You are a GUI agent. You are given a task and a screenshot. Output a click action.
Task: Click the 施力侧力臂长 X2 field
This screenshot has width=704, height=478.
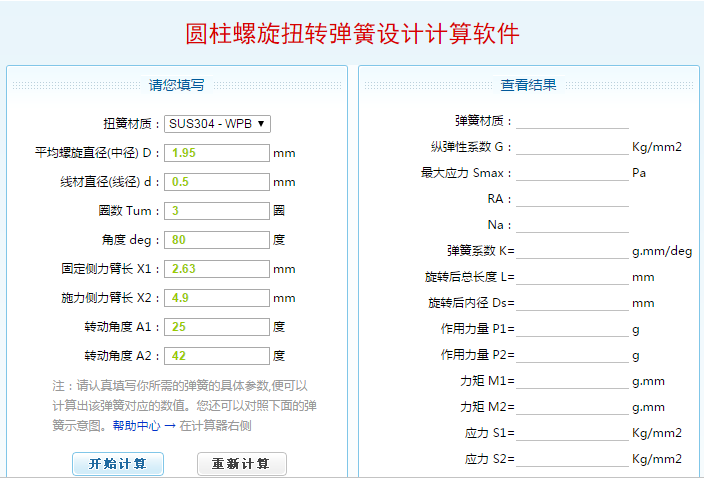[x=217, y=298]
